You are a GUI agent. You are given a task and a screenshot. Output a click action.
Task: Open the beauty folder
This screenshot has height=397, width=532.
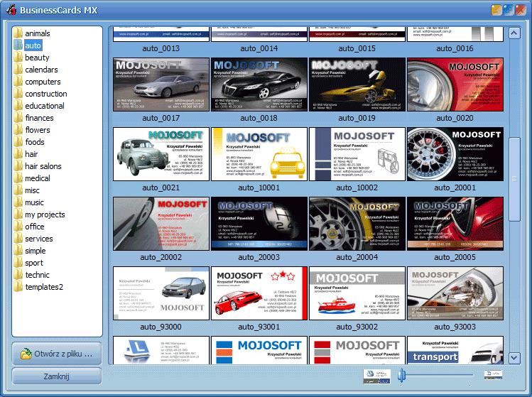(37, 58)
